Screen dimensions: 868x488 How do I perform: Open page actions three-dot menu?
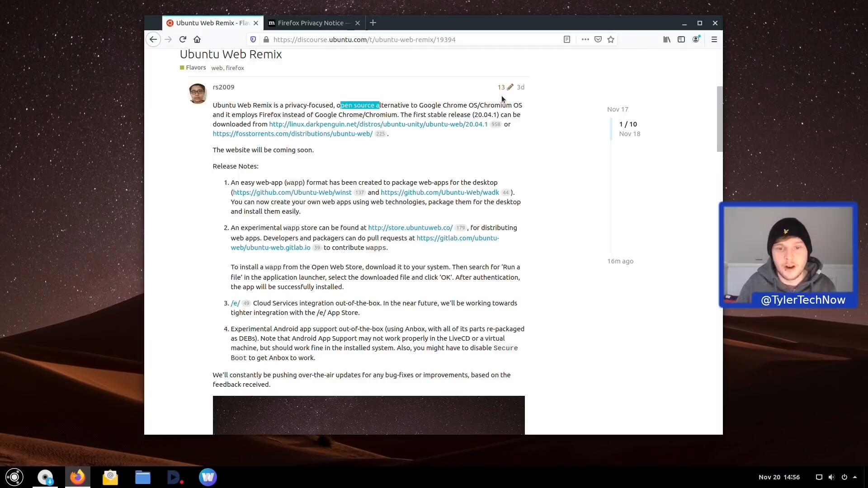click(585, 39)
